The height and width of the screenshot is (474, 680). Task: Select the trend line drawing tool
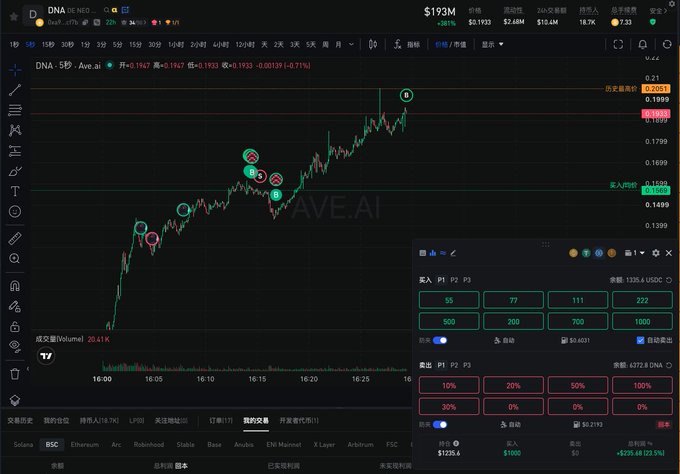coord(15,90)
